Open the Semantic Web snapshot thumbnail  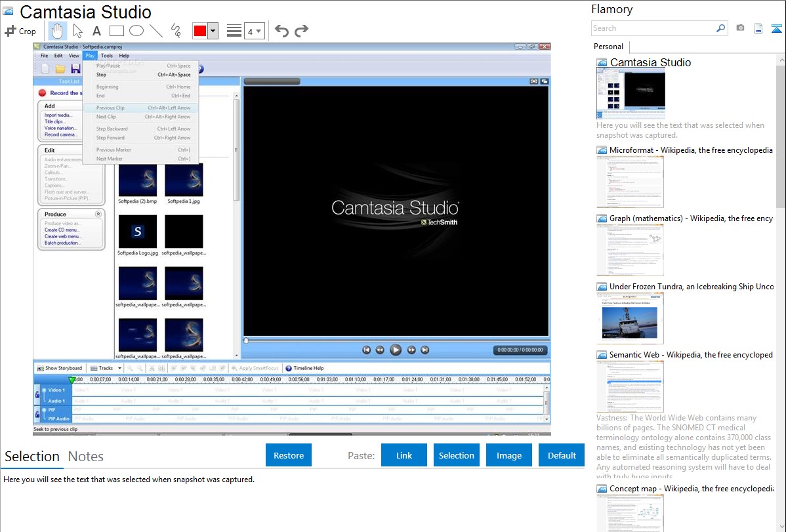630,386
